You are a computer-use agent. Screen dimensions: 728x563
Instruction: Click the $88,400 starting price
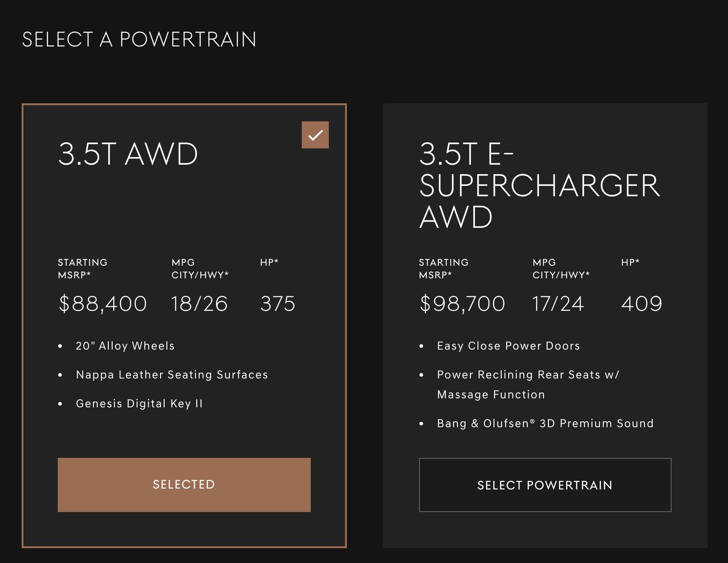pos(102,304)
